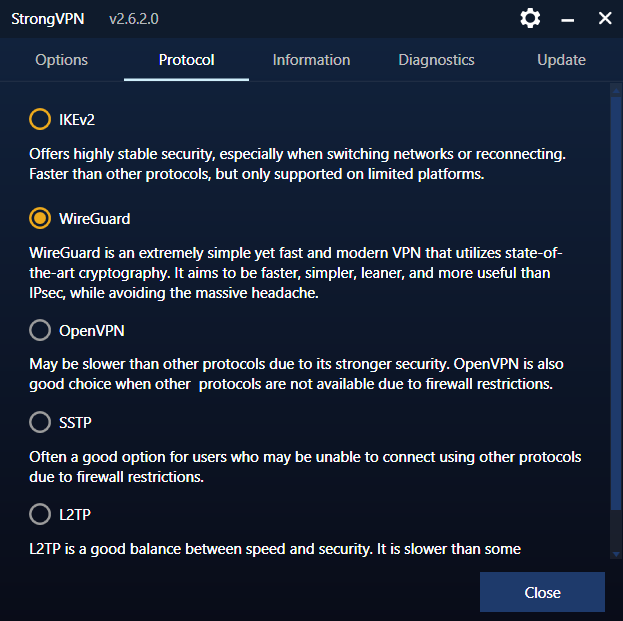This screenshot has width=623, height=621.
Task: Select the L2TP protocol radio button
Action: click(40, 514)
